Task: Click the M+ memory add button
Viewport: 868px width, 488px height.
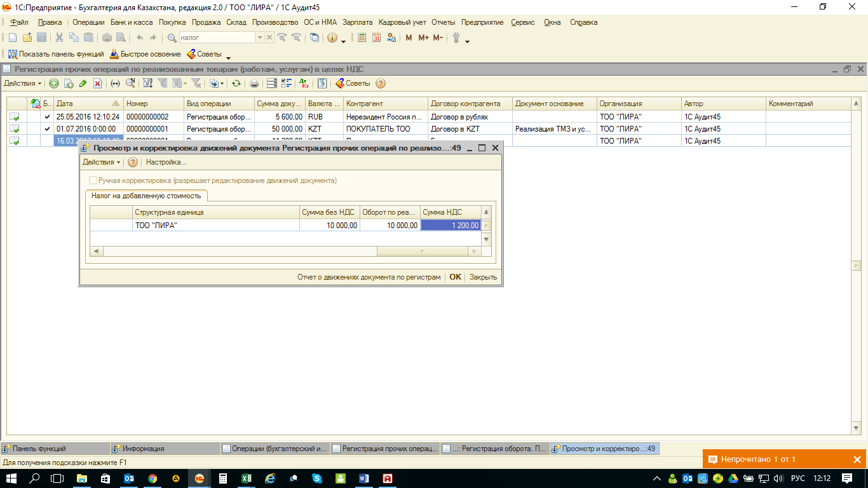Action: coord(424,37)
